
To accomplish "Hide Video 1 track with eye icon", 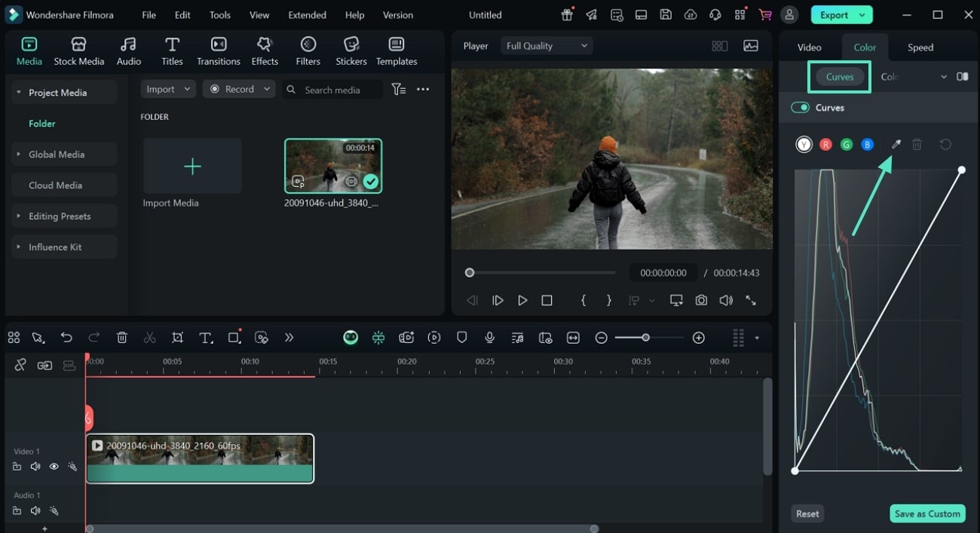I will (54, 467).
